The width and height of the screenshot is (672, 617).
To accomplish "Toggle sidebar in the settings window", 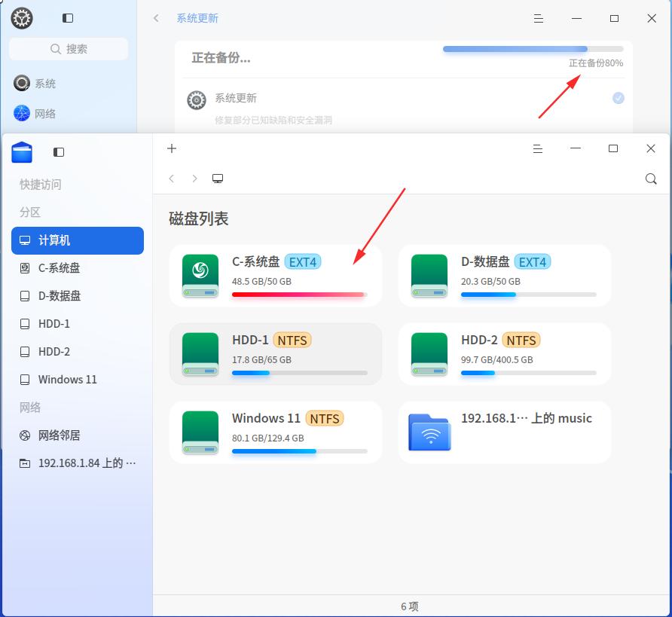I will [x=68, y=18].
